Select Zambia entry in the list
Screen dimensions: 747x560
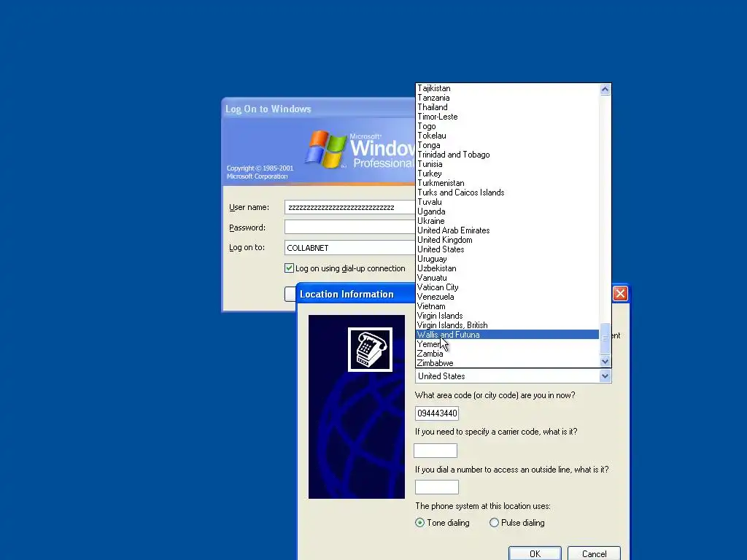508,354
